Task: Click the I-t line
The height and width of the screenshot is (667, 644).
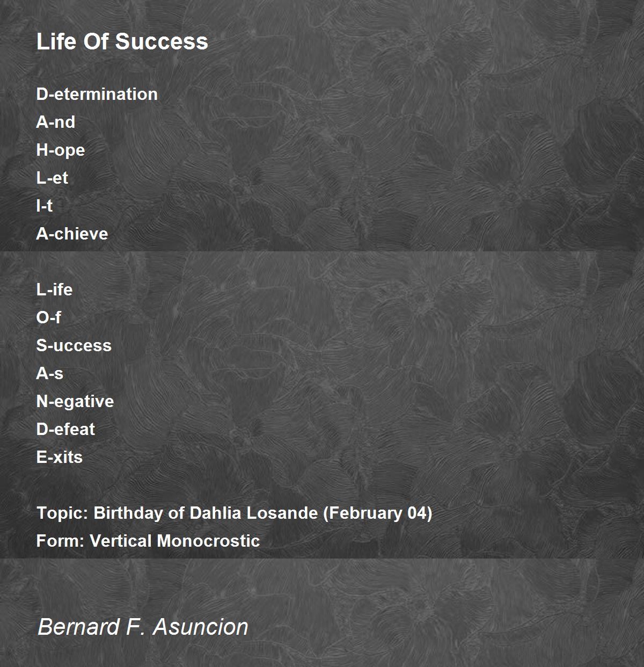Action: click(x=45, y=206)
